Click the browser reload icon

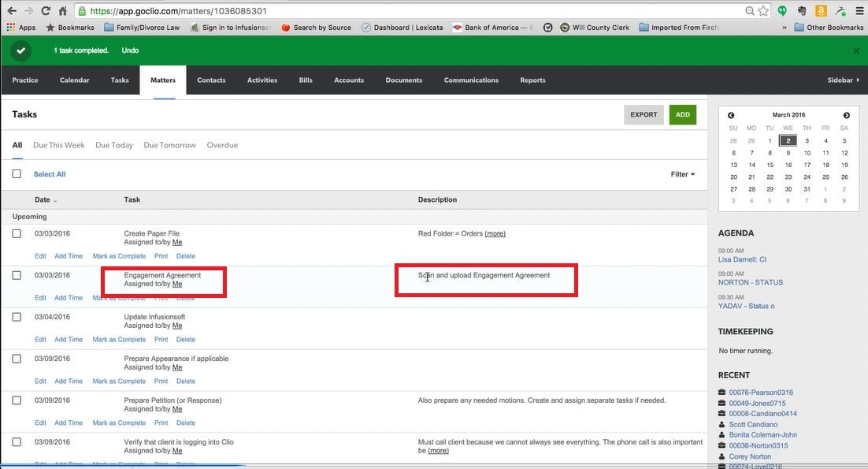point(46,11)
